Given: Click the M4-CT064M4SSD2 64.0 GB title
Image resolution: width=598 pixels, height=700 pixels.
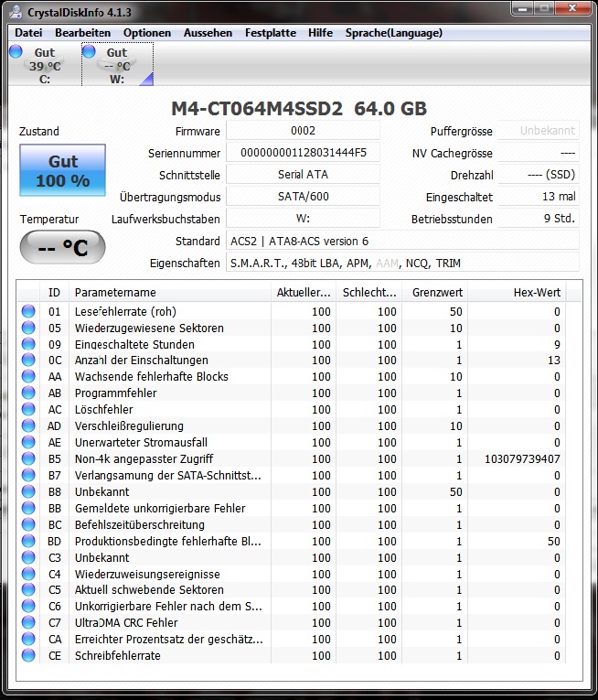Looking at the screenshot, I should coord(299,109).
